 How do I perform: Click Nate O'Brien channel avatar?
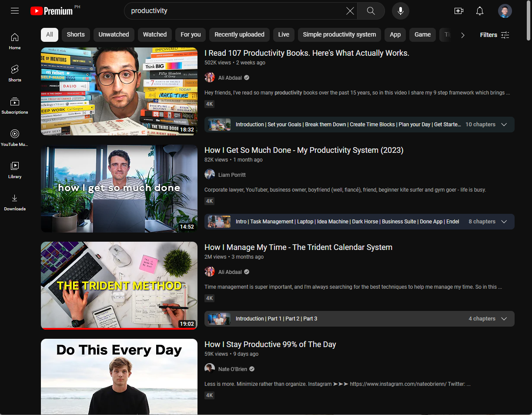click(x=210, y=369)
